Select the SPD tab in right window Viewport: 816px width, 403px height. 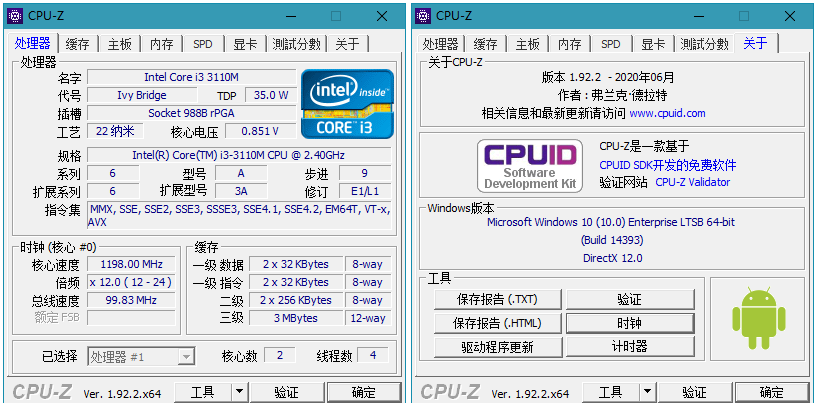point(611,44)
